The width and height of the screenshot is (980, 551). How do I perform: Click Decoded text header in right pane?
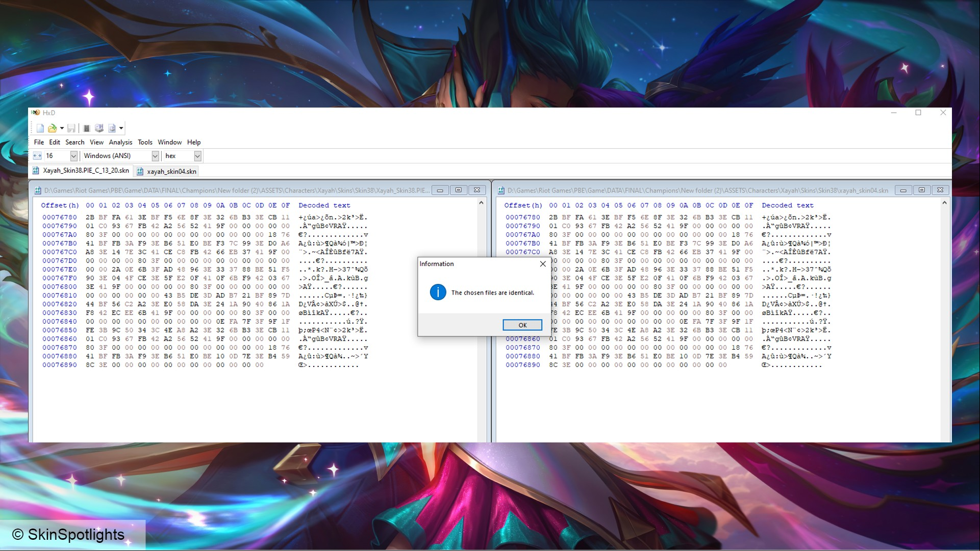coord(788,205)
